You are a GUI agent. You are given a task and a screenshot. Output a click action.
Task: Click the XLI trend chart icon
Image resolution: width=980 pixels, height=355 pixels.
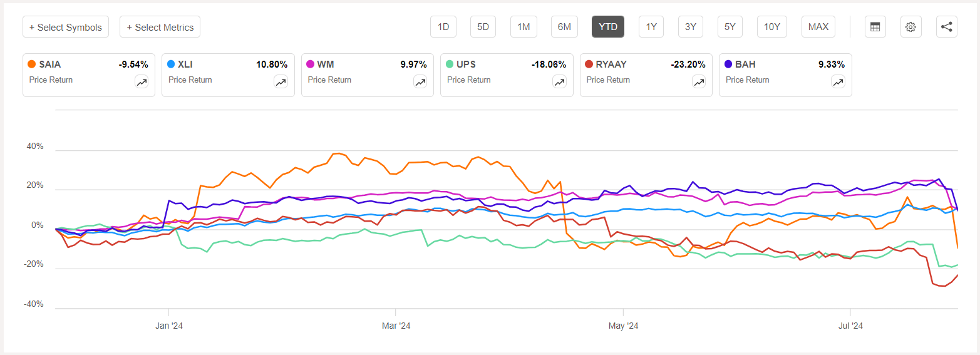click(281, 81)
